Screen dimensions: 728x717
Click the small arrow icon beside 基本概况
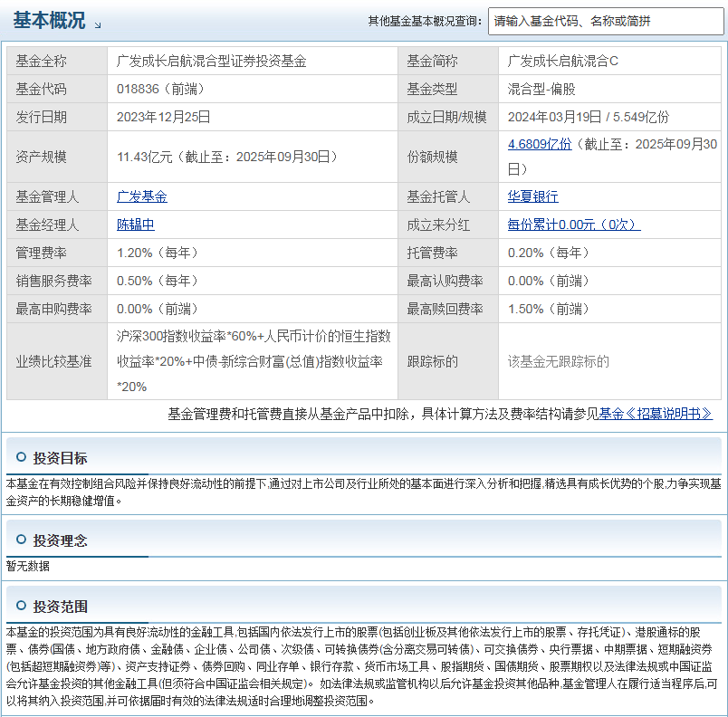pos(98,25)
